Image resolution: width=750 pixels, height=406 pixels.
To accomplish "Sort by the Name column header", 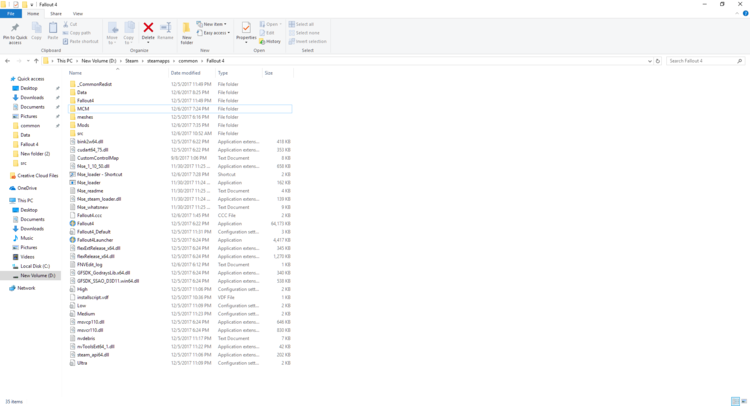I will point(118,73).
